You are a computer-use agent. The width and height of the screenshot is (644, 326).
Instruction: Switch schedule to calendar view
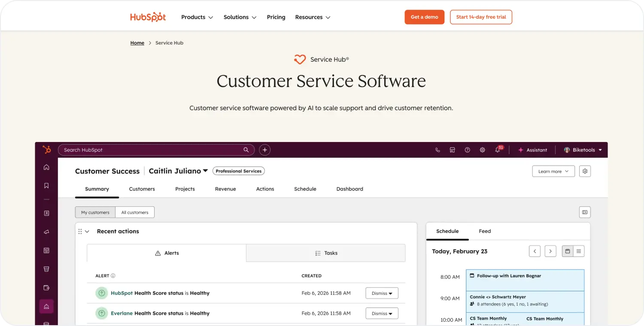click(x=568, y=251)
